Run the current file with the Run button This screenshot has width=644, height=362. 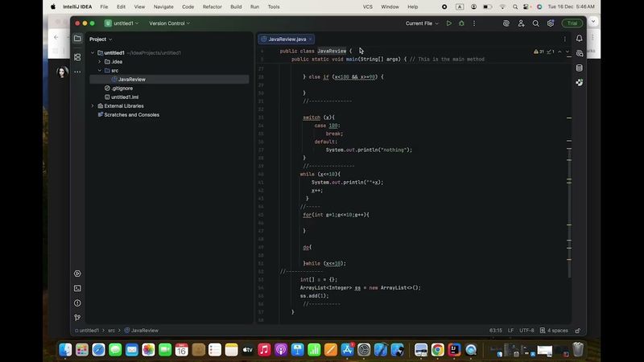pyautogui.click(x=449, y=23)
